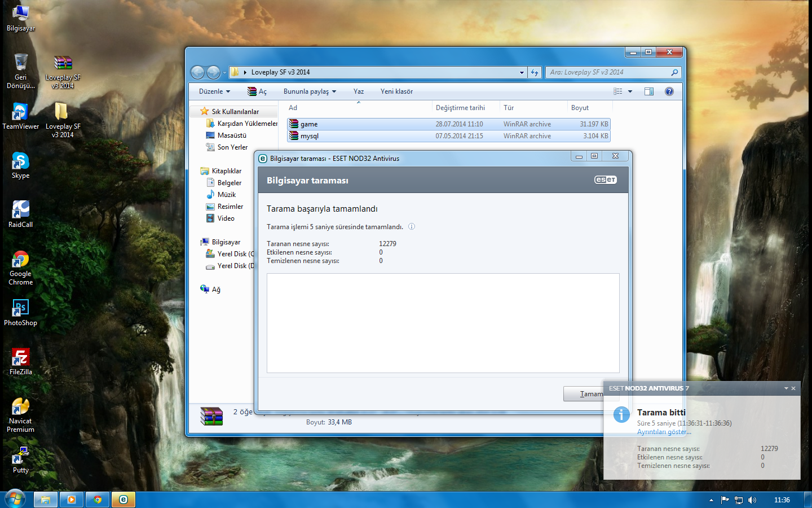This screenshot has height=508, width=812.
Task: Open the ESET notification options arrow
Action: click(x=786, y=388)
